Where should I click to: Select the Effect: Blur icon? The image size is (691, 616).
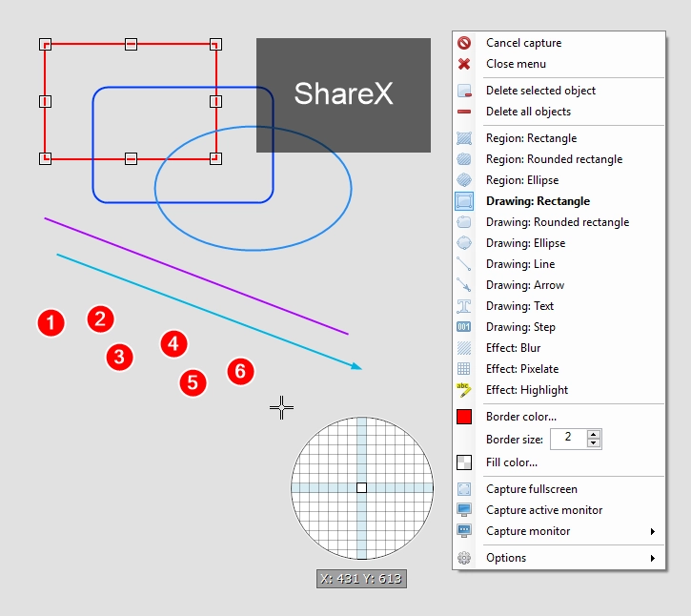(463, 348)
